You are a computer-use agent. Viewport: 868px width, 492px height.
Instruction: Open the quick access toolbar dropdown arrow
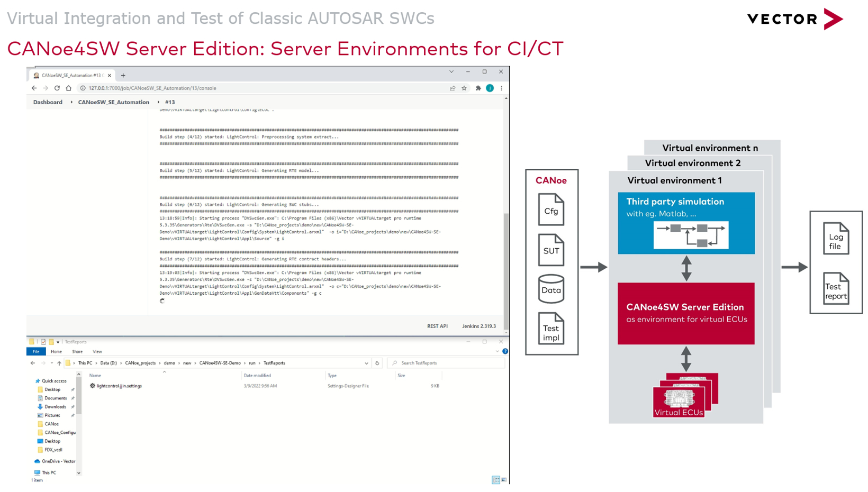click(x=58, y=342)
